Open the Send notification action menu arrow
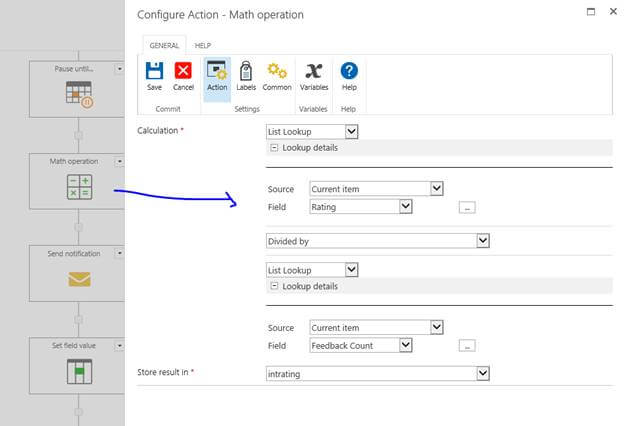 119,253
